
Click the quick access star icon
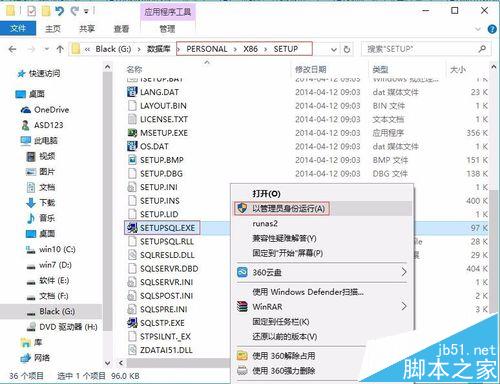(21, 74)
